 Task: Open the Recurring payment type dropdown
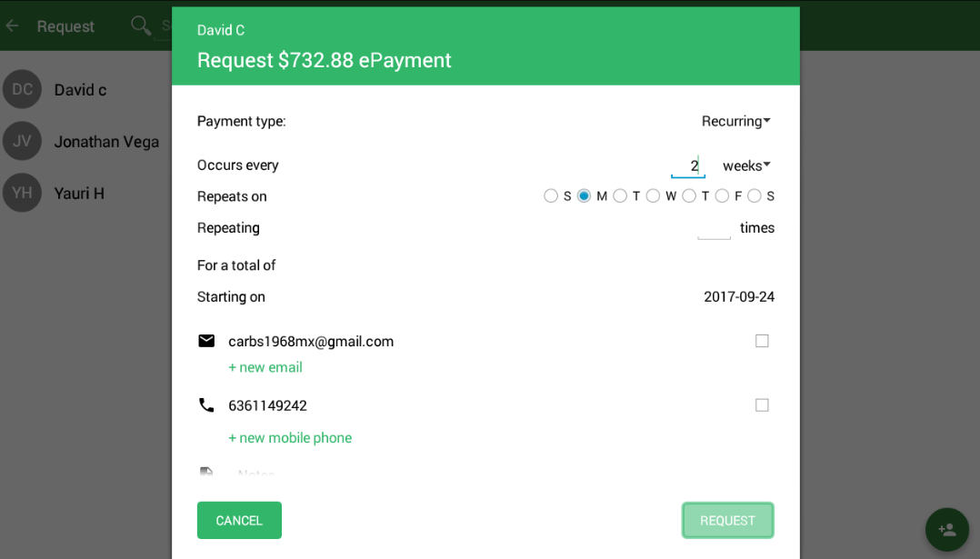click(735, 121)
